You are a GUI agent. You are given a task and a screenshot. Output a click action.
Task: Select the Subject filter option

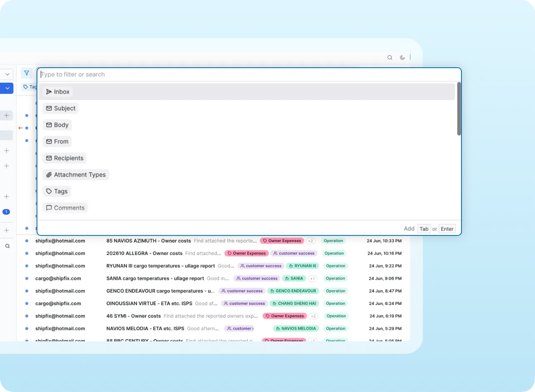coord(61,108)
